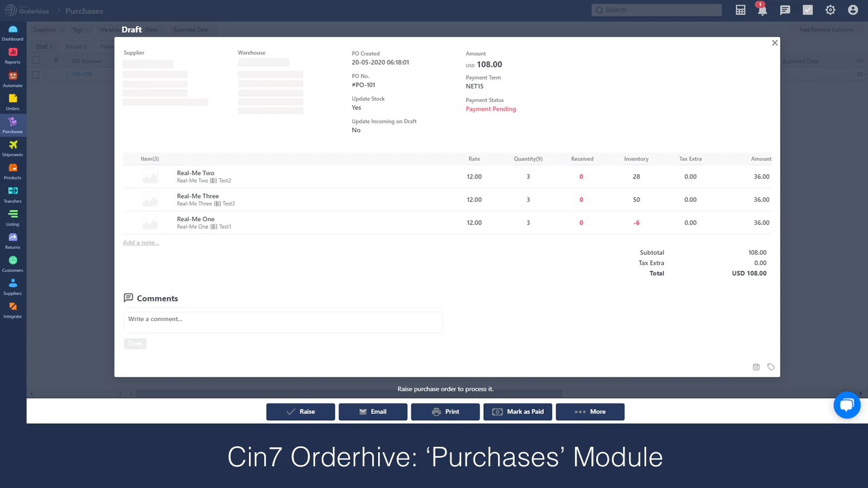Open the Products module
Image resolution: width=868 pixels, height=488 pixels.
click(12, 171)
